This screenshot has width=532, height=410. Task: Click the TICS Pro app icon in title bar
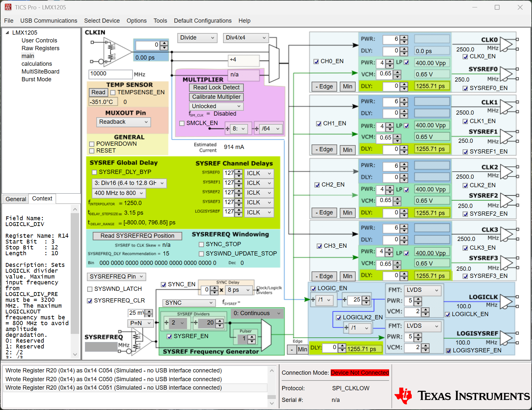coord(8,7)
